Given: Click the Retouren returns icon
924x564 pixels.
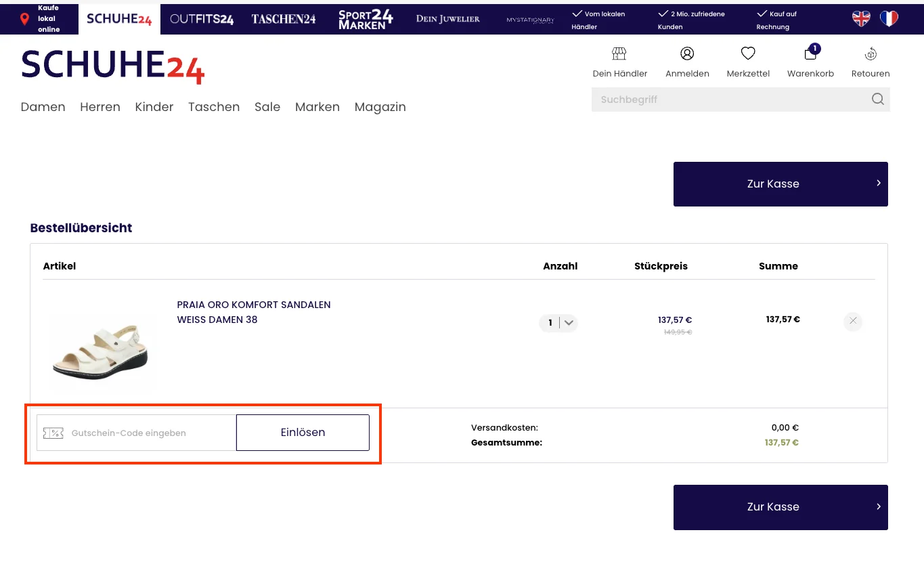Looking at the screenshot, I should tap(871, 53).
